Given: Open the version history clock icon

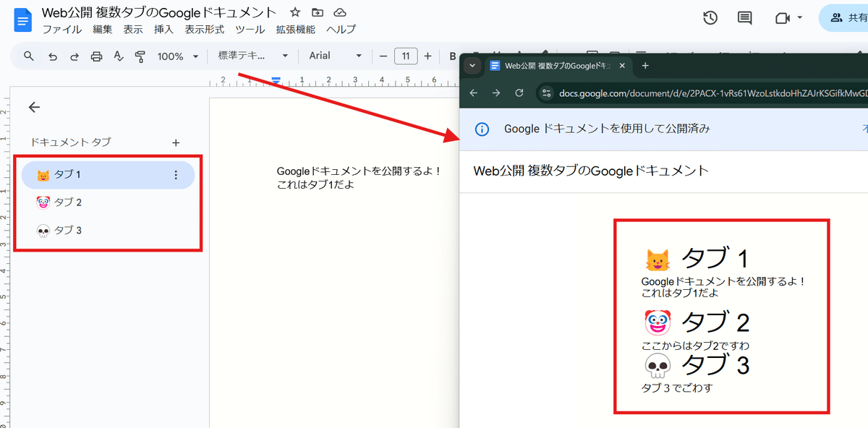Looking at the screenshot, I should click(x=710, y=18).
